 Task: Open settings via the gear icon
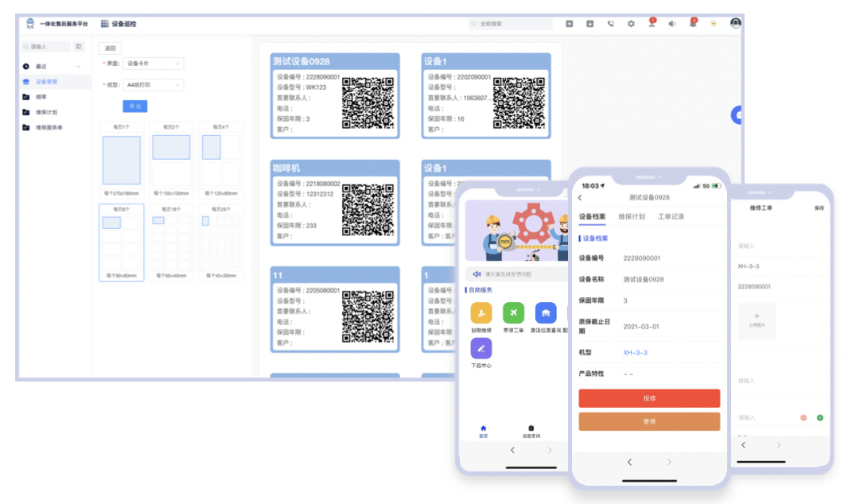(x=631, y=24)
